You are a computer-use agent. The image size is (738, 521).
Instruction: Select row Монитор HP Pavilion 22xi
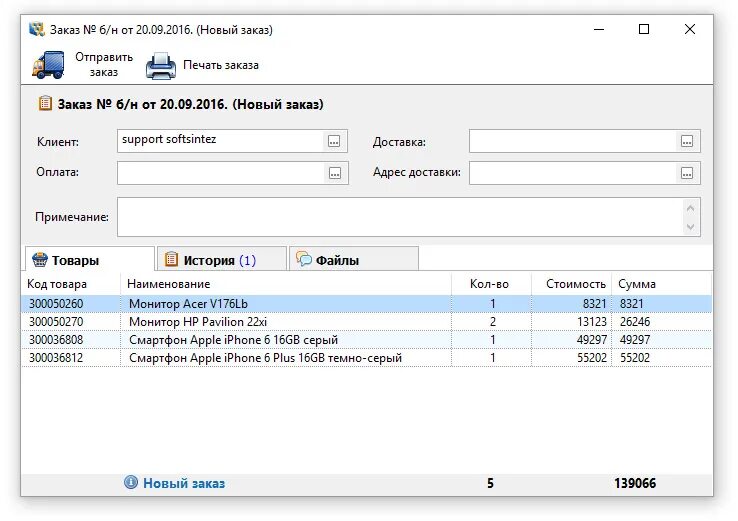366,322
